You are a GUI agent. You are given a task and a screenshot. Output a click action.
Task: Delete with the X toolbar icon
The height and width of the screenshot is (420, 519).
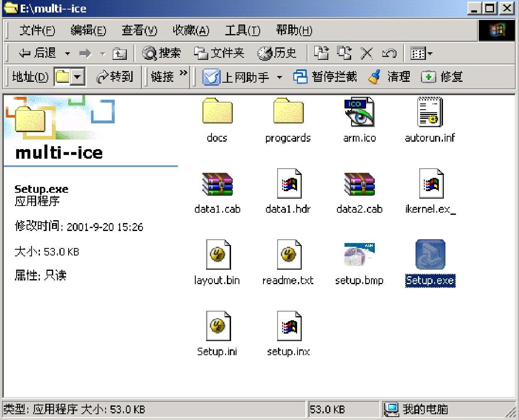[367, 53]
